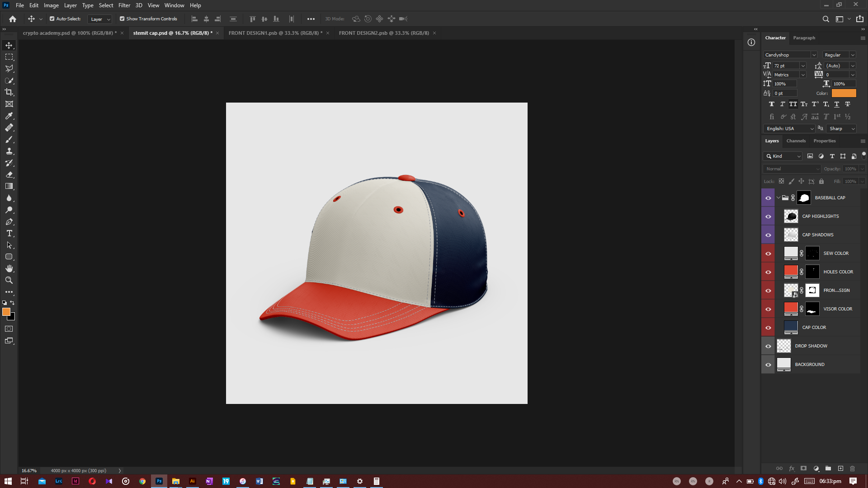Toggle Faux Bold text style
Viewport: 868px width, 488px height.
tap(772, 104)
